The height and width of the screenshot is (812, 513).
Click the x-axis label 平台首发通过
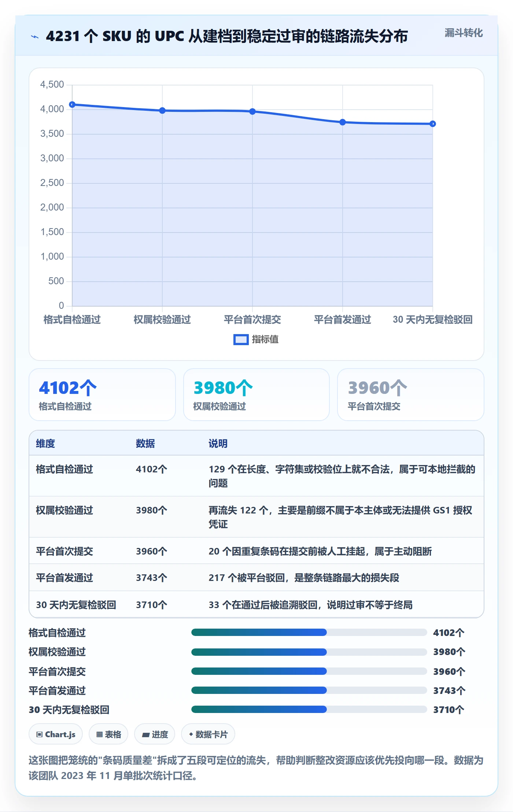(x=343, y=319)
